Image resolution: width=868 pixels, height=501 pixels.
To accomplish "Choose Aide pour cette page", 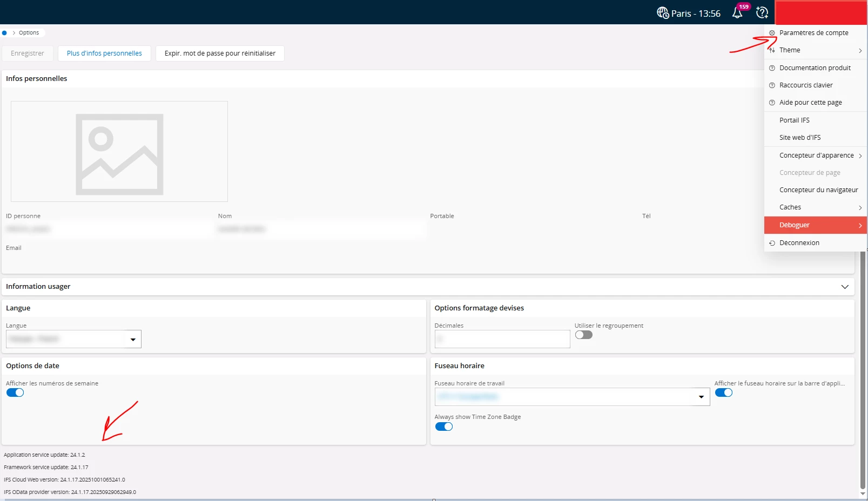I will point(816,103).
